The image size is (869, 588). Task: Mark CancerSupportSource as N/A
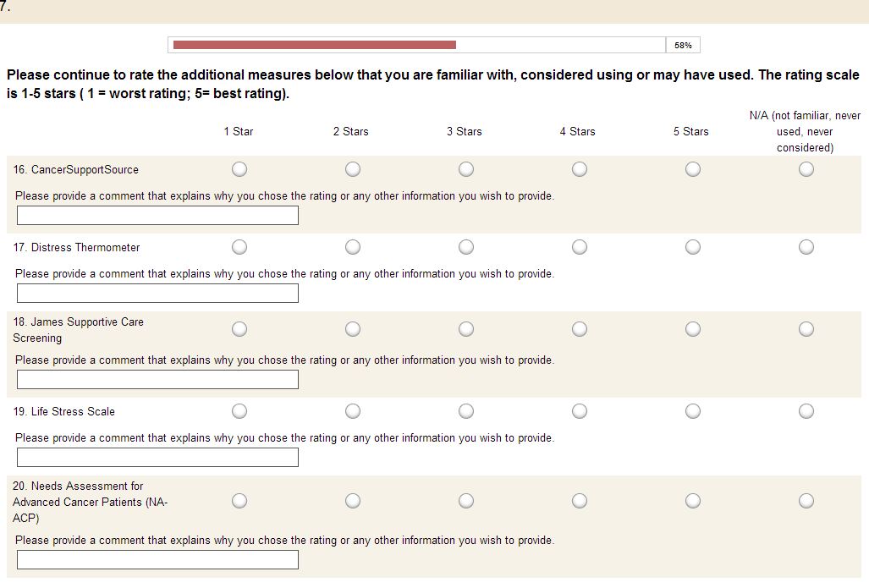coord(806,169)
